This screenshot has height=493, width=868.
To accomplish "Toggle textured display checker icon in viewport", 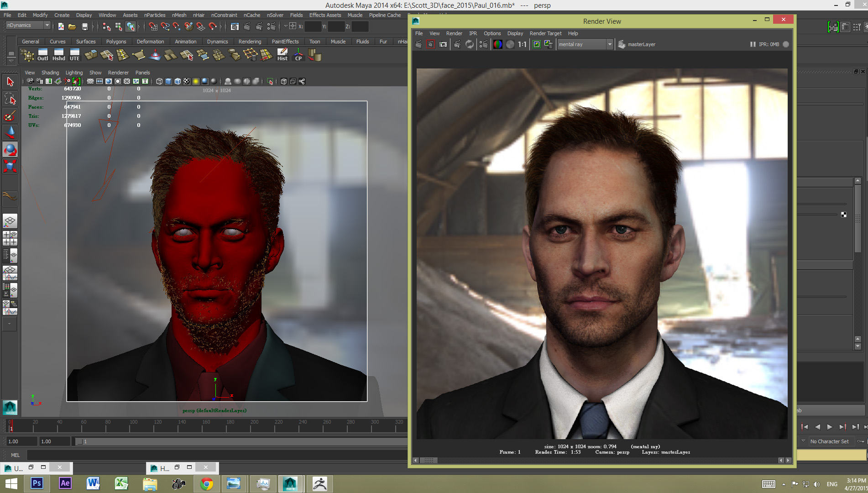I will (x=187, y=81).
